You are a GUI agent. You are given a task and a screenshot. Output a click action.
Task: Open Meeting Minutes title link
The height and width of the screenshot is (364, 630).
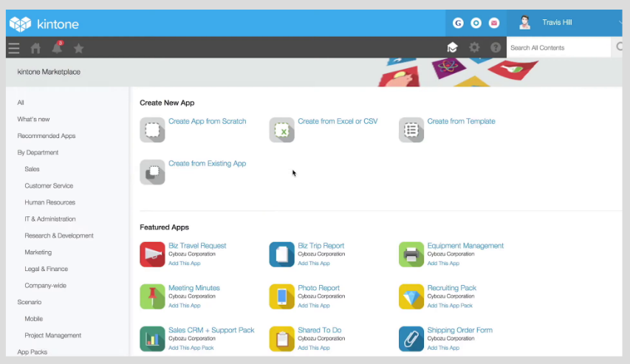pyautogui.click(x=194, y=288)
